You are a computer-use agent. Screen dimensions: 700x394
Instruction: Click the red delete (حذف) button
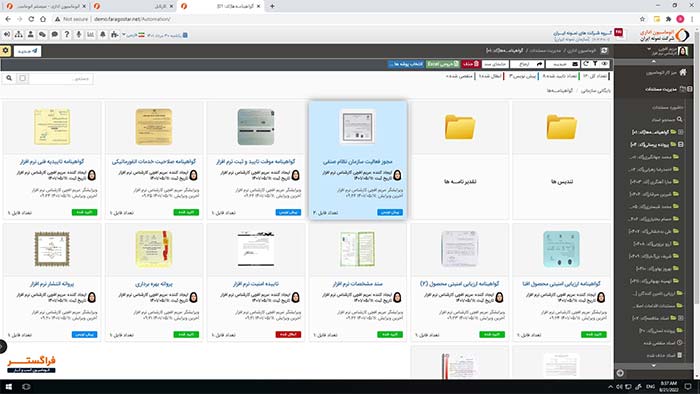pyautogui.click(x=471, y=64)
